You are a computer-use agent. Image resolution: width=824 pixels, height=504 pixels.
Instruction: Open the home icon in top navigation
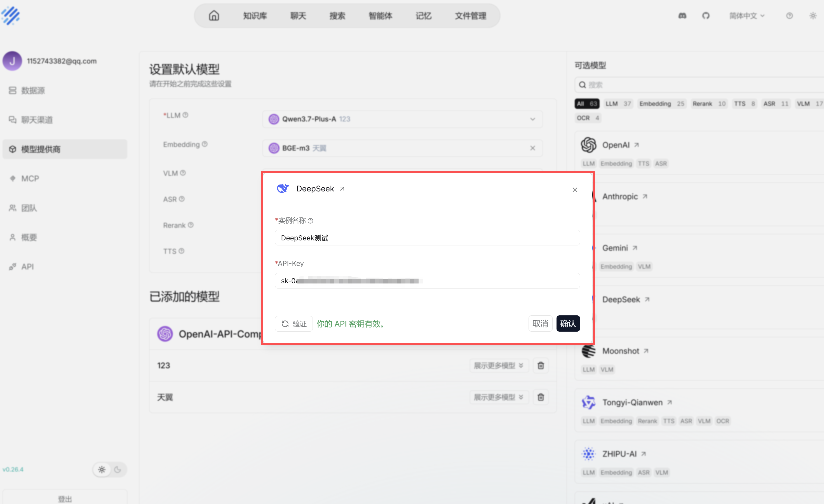tap(214, 16)
